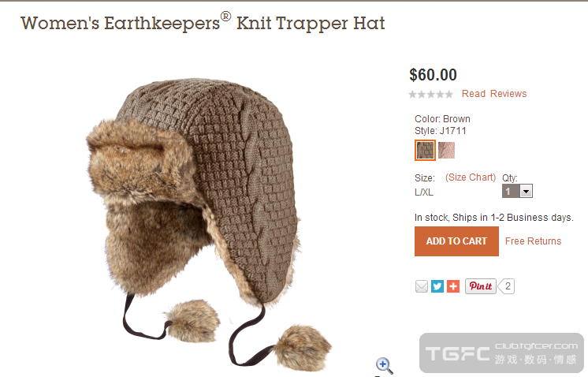Viewport: 588px width, 377px height.
Task: Share product via email envelope icon
Action: [422, 286]
